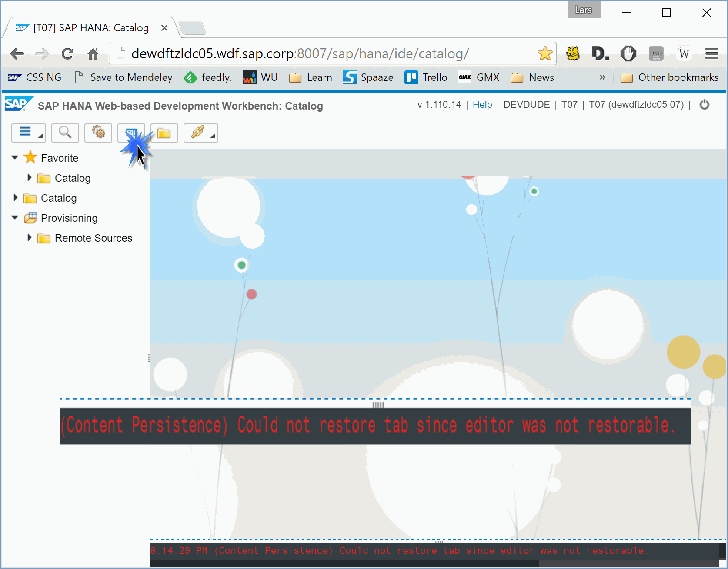Open the Other bookmarks folder
The height and width of the screenshot is (569, 728).
(670, 77)
